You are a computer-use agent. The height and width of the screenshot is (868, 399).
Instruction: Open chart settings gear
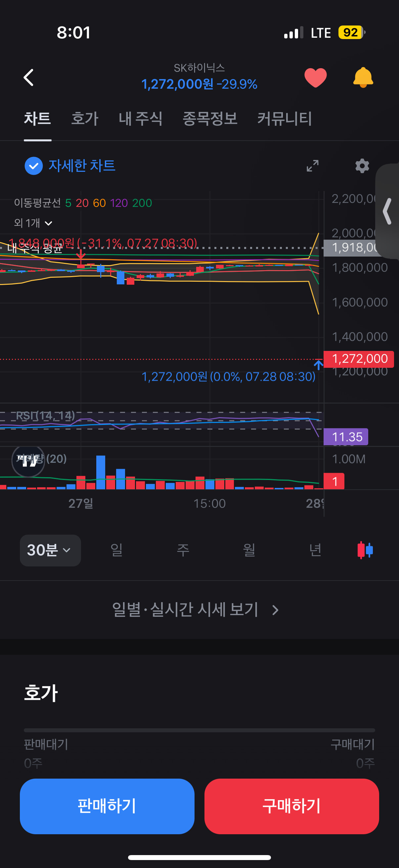[x=362, y=166]
